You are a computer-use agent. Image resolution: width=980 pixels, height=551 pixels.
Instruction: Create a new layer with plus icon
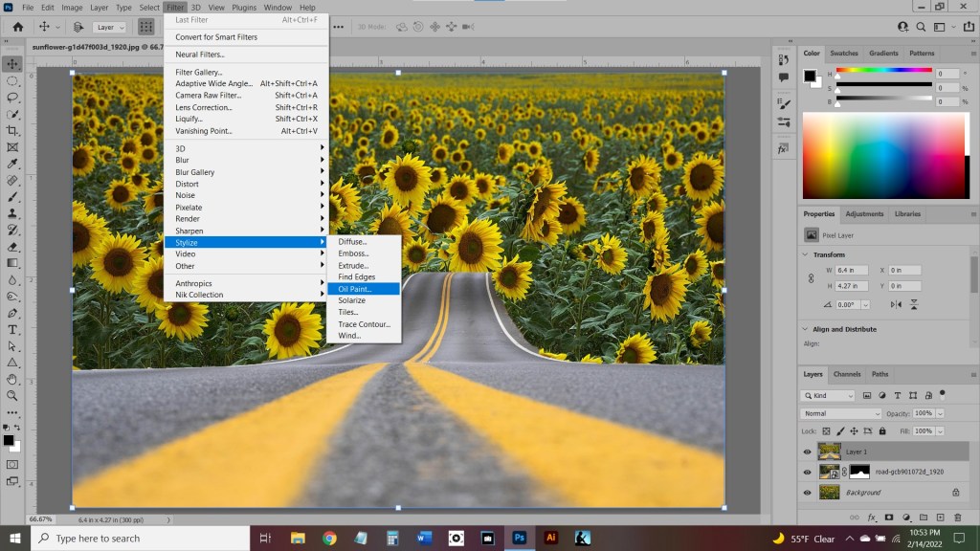(x=939, y=518)
